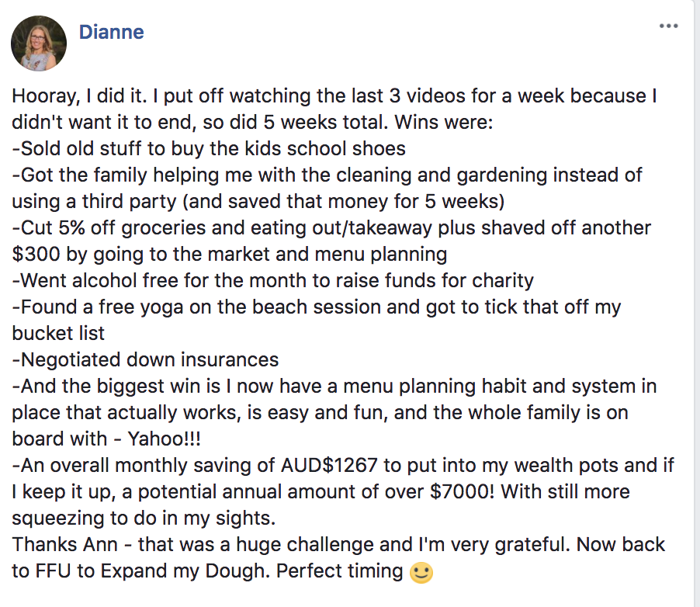
Task: Click the smiley emoji after 'Perfect timing'
Action: 421,573
